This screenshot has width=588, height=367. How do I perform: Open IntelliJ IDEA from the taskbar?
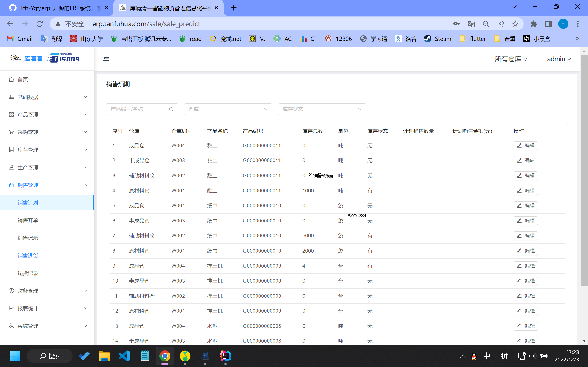pyautogui.click(x=225, y=356)
